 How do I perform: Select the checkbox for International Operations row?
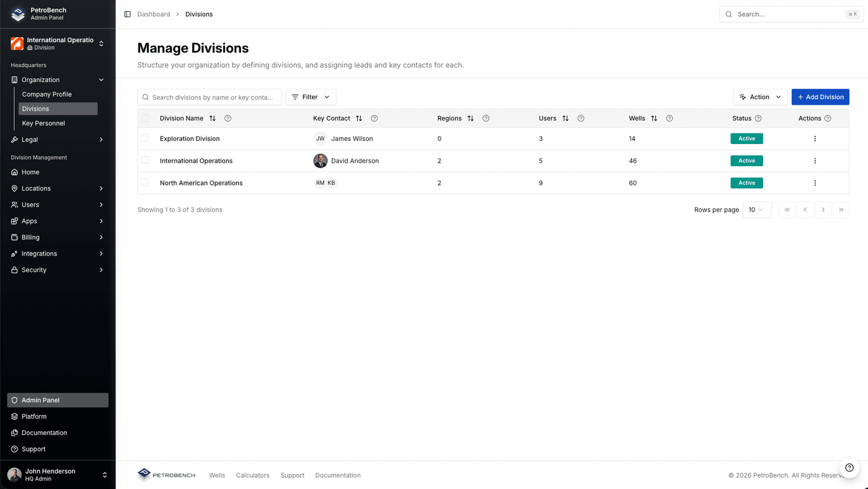click(145, 160)
